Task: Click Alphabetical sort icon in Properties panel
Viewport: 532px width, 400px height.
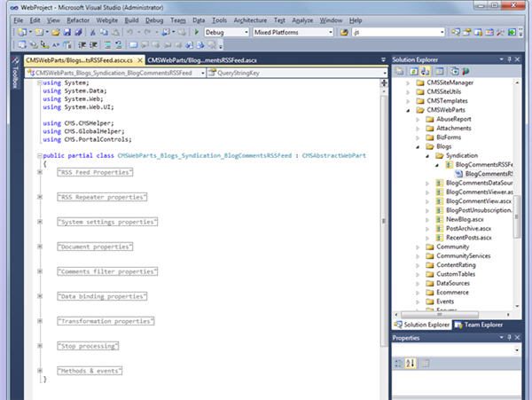Action: tap(411, 363)
